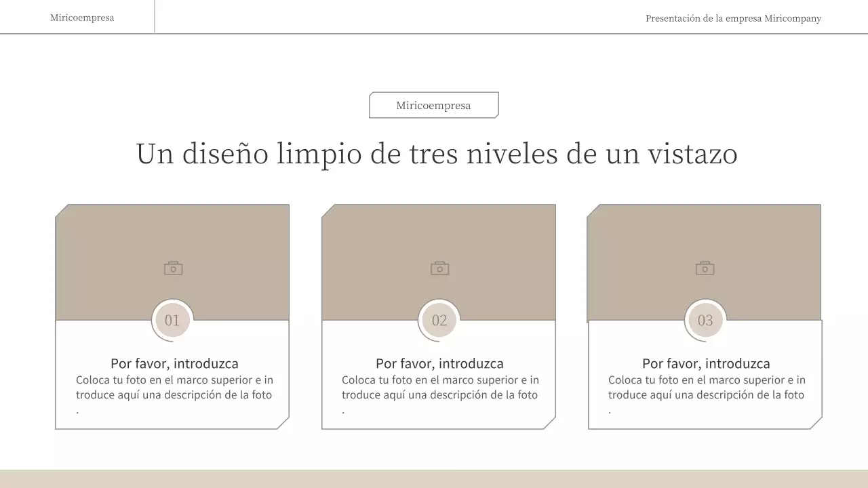
Task: Click the Miricoempresa text in the top-left header
Action: (81, 17)
